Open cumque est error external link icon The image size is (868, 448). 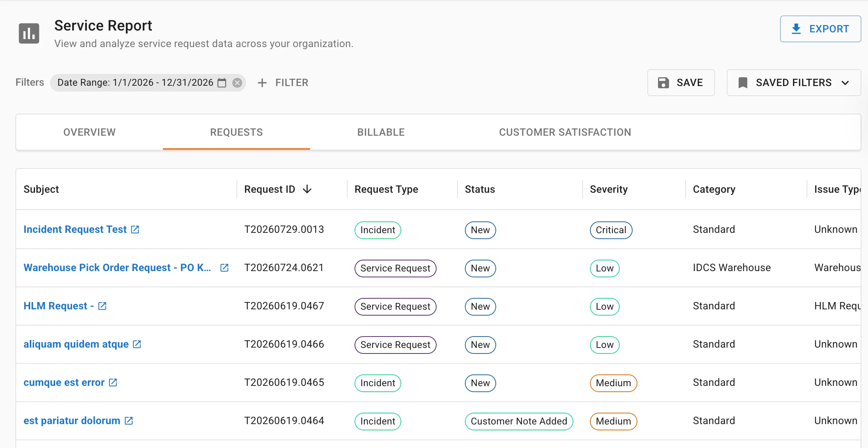click(113, 383)
